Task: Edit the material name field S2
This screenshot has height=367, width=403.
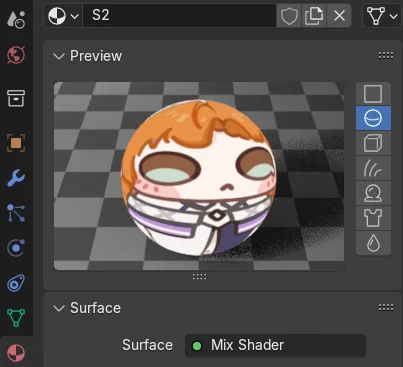Action: point(179,15)
